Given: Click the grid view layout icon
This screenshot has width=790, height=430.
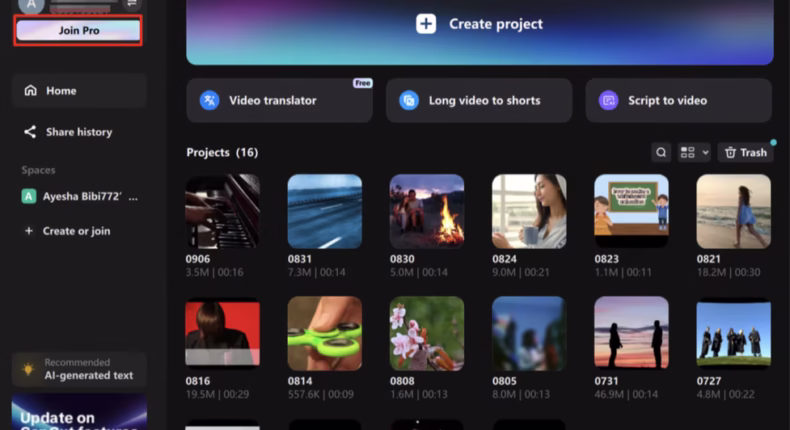Looking at the screenshot, I should tap(687, 152).
